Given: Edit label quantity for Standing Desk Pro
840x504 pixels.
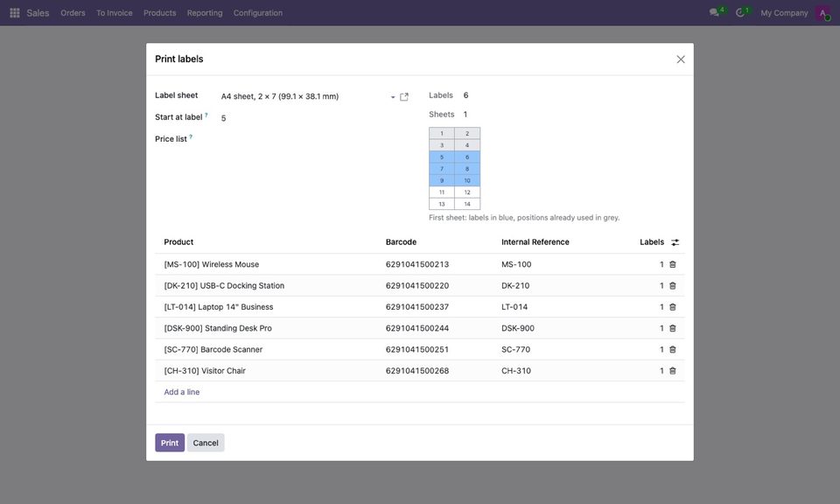Looking at the screenshot, I should [661, 328].
